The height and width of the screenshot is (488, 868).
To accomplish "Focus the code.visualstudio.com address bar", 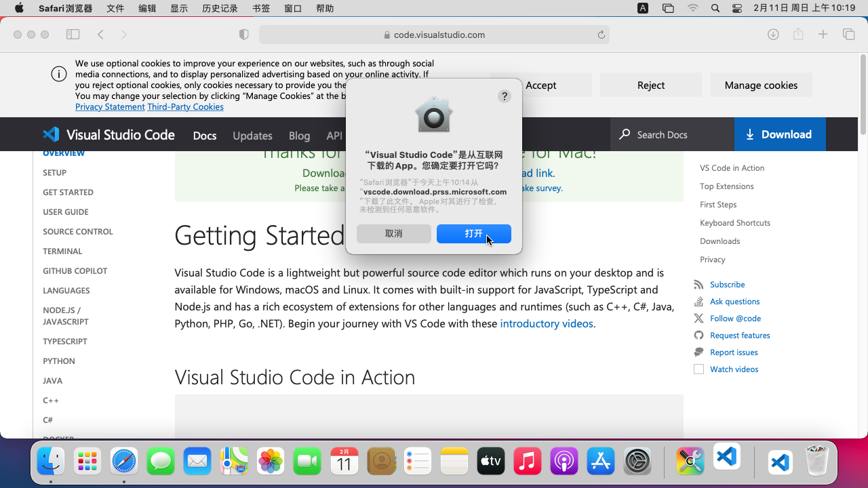I will click(x=434, y=35).
